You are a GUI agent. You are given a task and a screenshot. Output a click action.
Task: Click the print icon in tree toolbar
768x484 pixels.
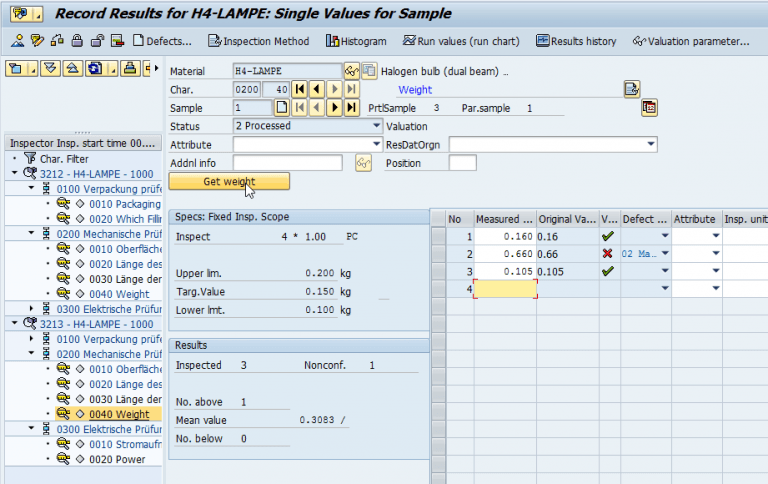tap(130, 69)
